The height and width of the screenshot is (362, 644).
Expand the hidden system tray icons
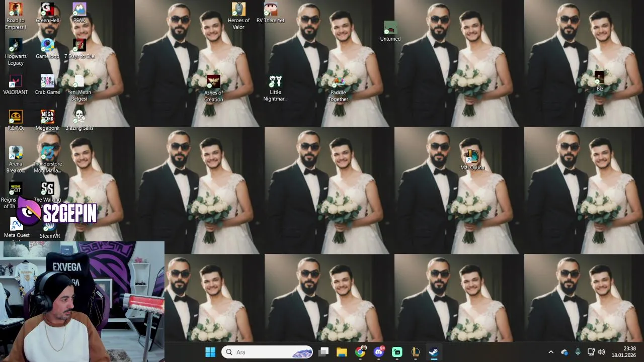(x=551, y=352)
